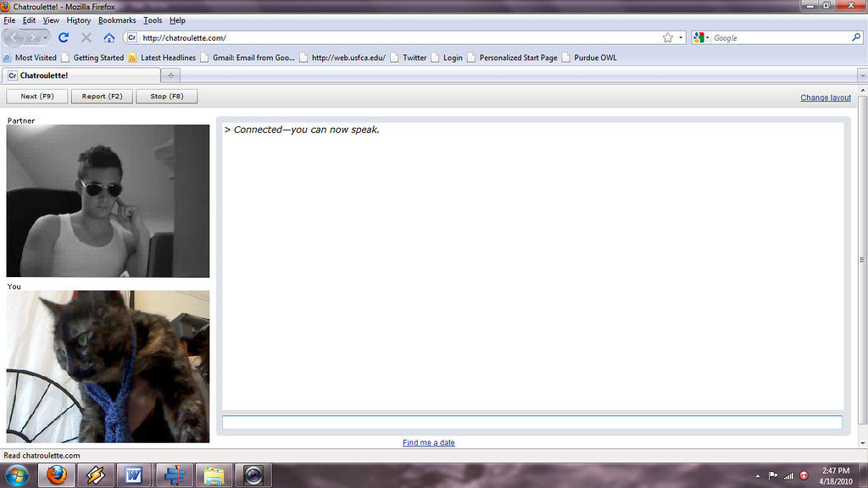The width and height of the screenshot is (868, 488).
Task: Click the search magnifier icon
Action: point(856,37)
